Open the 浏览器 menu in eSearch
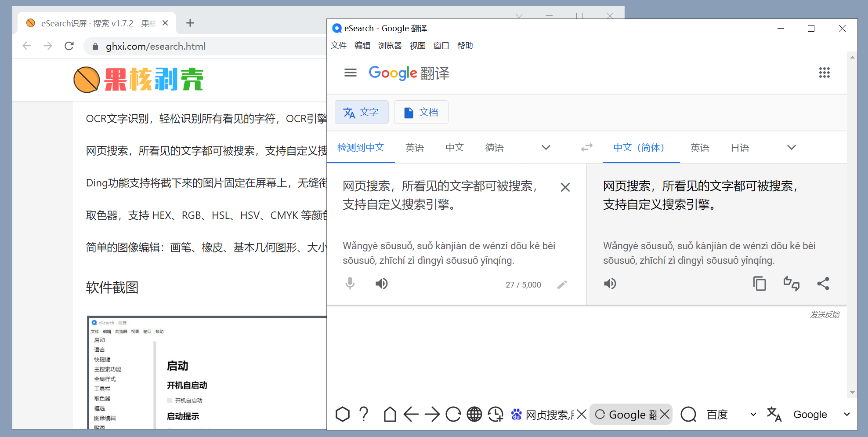 click(x=390, y=46)
